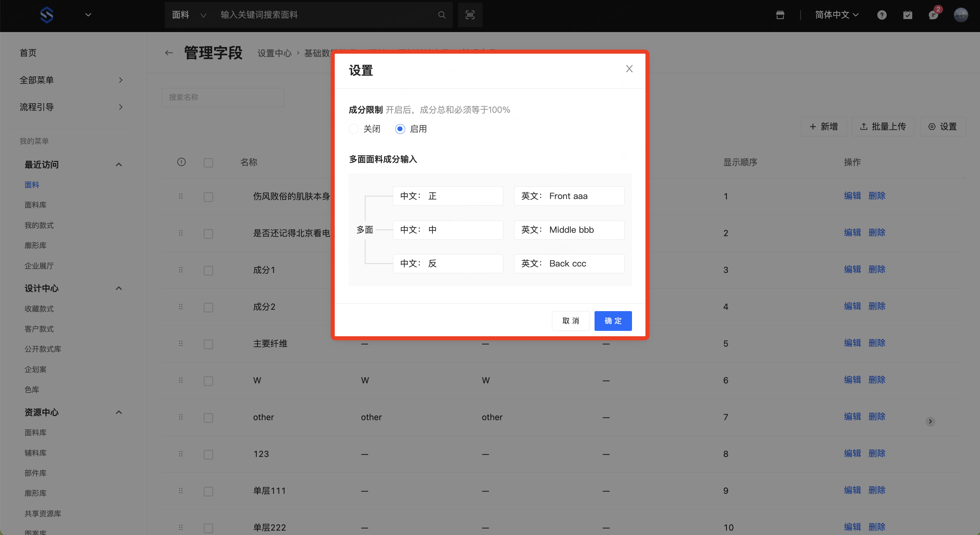Close the 设置 dialog with X
The image size is (980, 535).
coord(629,68)
